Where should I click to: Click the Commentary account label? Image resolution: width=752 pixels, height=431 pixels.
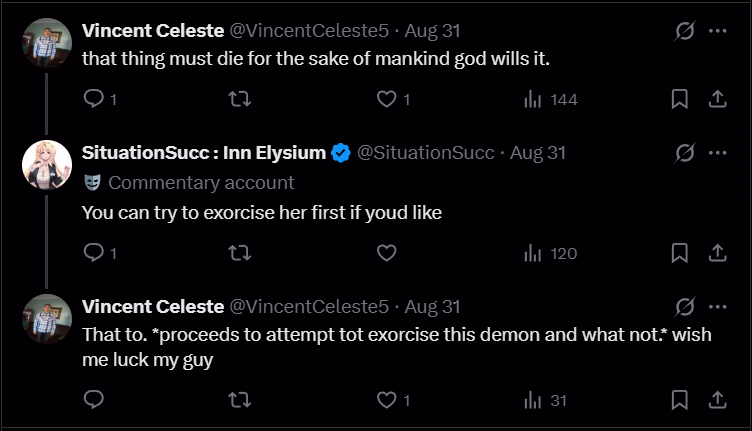click(200, 182)
